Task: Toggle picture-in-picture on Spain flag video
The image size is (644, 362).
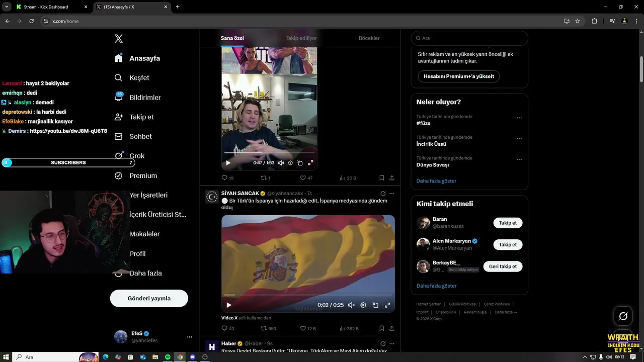Action: pyautogui.click(x=375, y=305)
